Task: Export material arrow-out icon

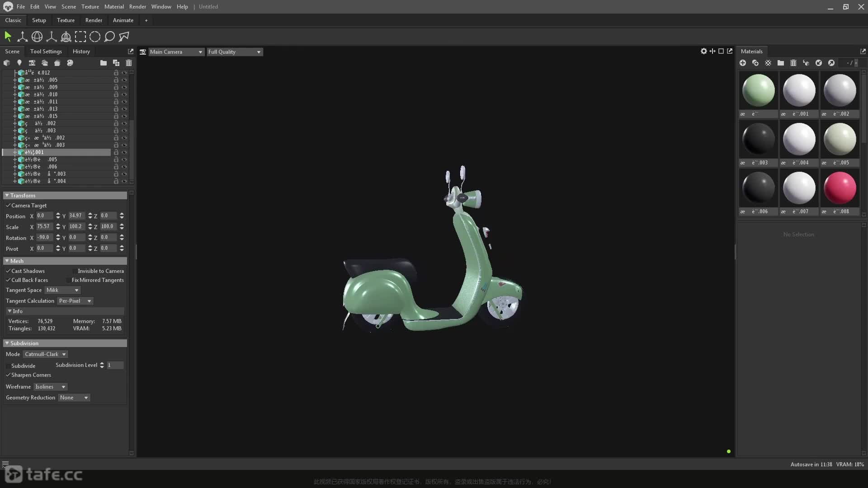Action: [831, 63]
